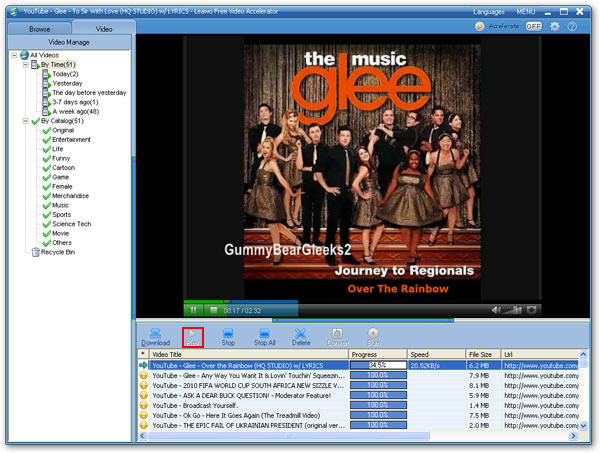Viewport: 600px width, 453px height.
Task: Open the Recycle Bin item
Action: (58, 252)
